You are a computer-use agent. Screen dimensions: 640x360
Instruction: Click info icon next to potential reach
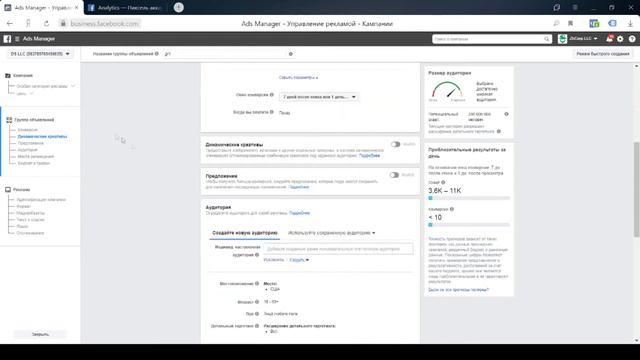point(507,114)
